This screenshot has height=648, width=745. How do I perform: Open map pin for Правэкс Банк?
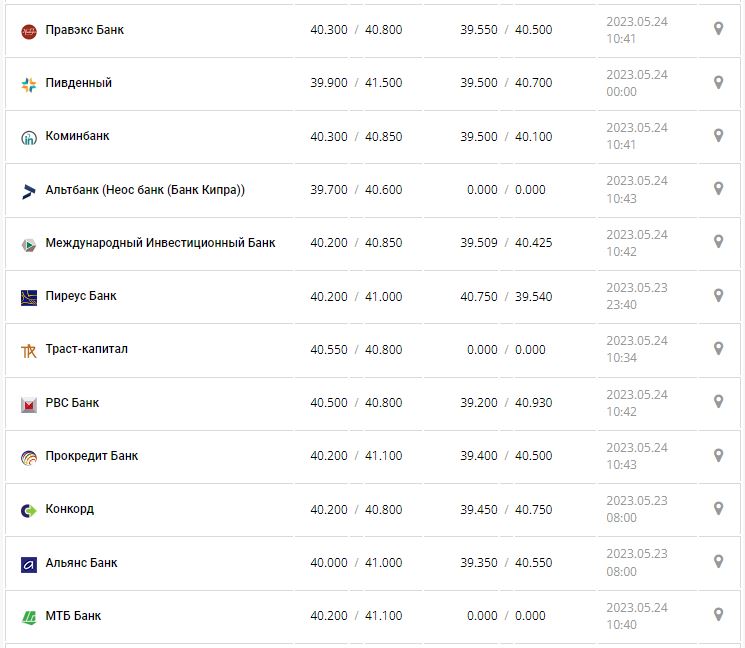(718, 29)
